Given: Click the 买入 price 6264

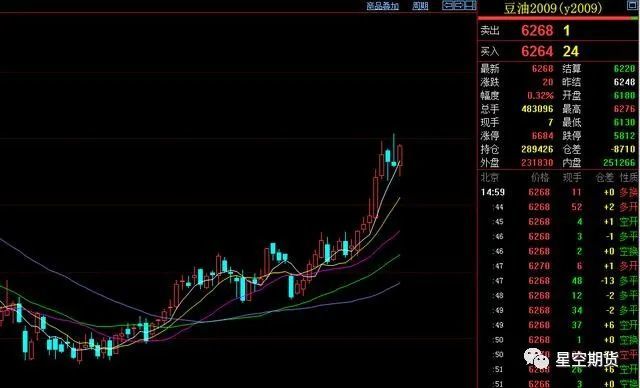Looking at the screenshot, I should coord(537,51).
